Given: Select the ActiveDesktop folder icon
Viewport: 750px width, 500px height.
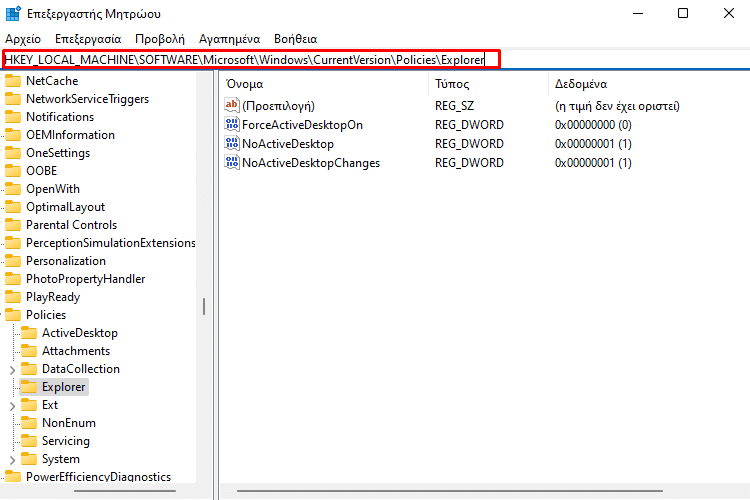Looking at the screenshot, I should (x=29, y=333).
